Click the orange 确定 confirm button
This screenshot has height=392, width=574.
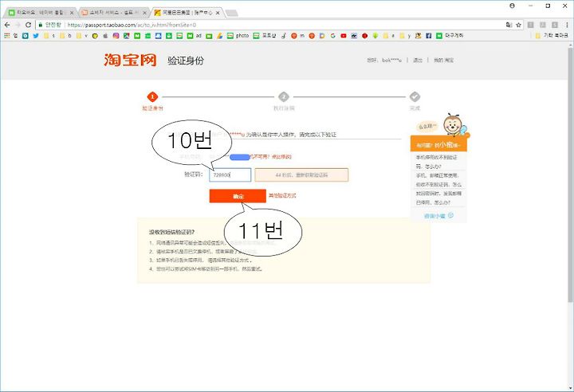pos(238,196)
